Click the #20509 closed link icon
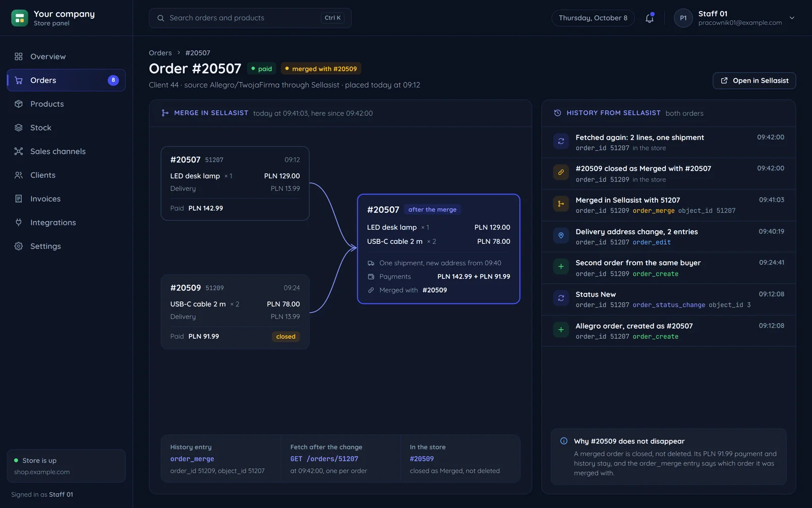The width and height of the screenshot is (812, 508). pyautogui.click(x=561, y=173)
